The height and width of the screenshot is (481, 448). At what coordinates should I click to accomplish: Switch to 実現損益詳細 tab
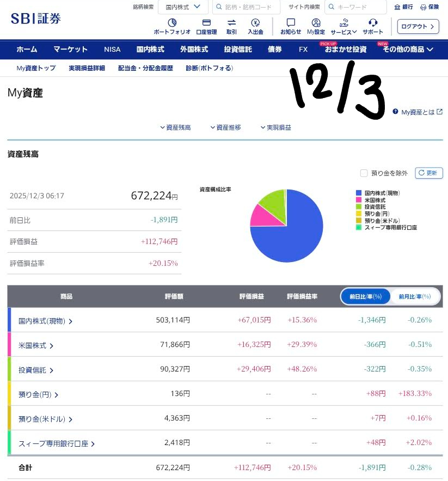(87, 68)
